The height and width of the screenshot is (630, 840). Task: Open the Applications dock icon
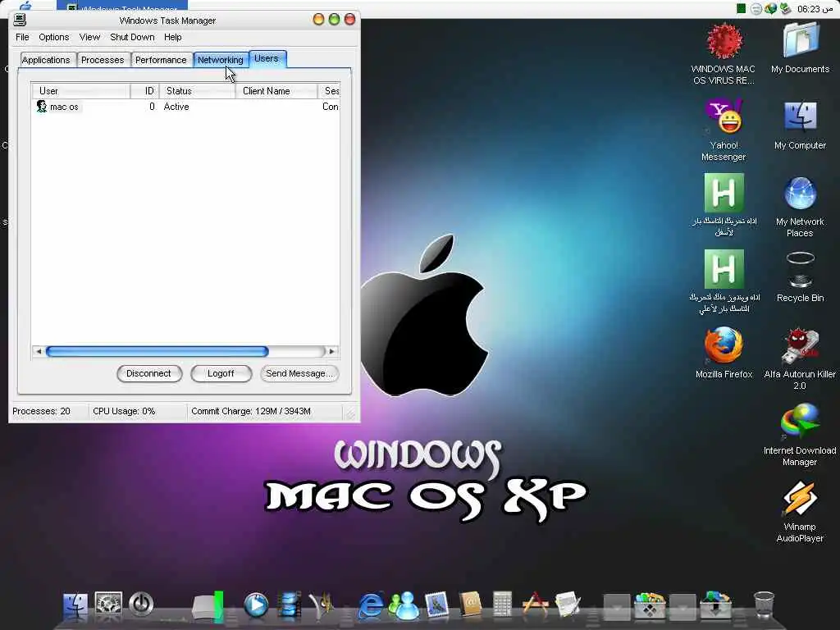pyautogui.click(x=535, y=605)
